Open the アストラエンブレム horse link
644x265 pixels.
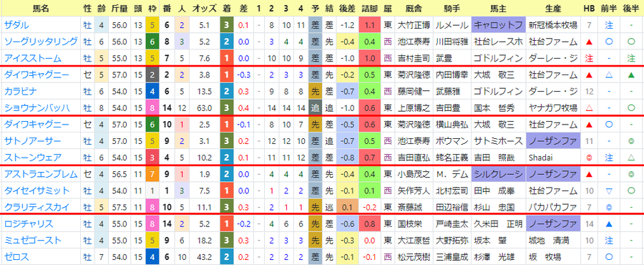[x=41, y=174]
